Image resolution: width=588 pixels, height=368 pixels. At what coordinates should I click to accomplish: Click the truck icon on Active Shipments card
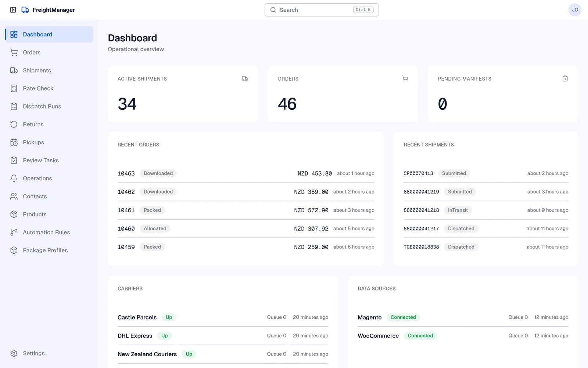[245, 78]
